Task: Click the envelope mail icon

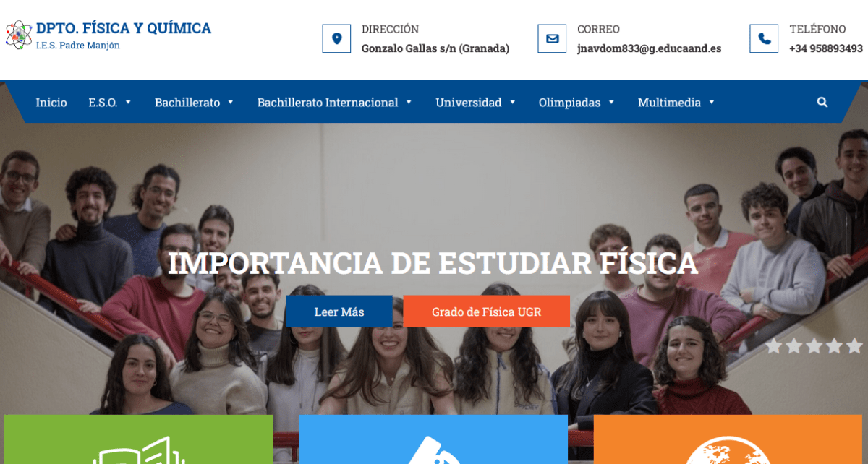Action: click(552, 38)
